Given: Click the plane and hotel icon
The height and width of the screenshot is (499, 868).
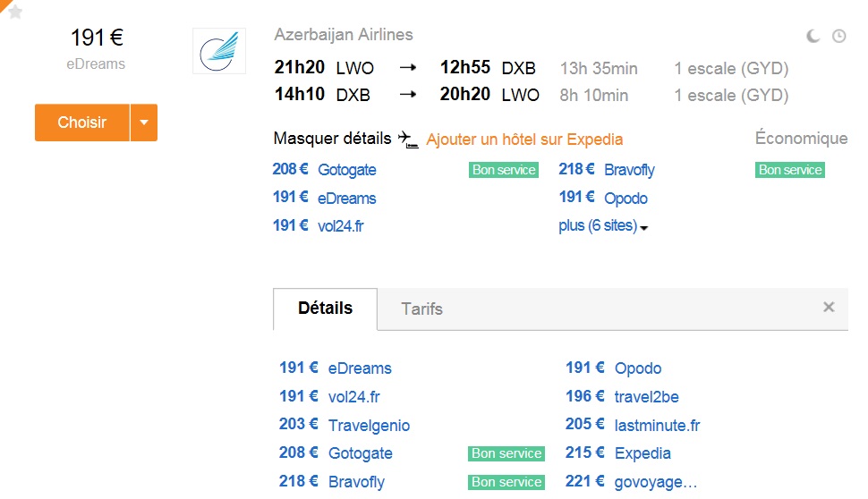Looking at the screenshot, I should (408, 139).
